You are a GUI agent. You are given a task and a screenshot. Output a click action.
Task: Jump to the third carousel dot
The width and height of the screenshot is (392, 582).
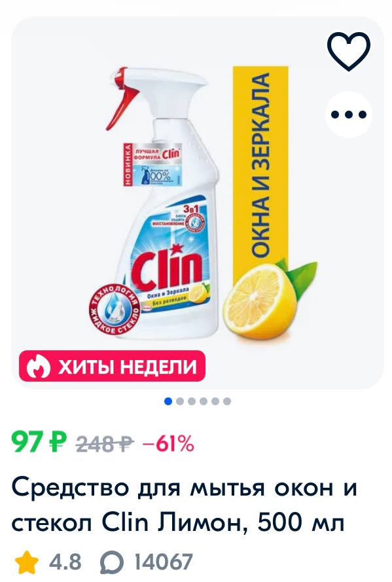pyautogui.click(x=192, y=401)
